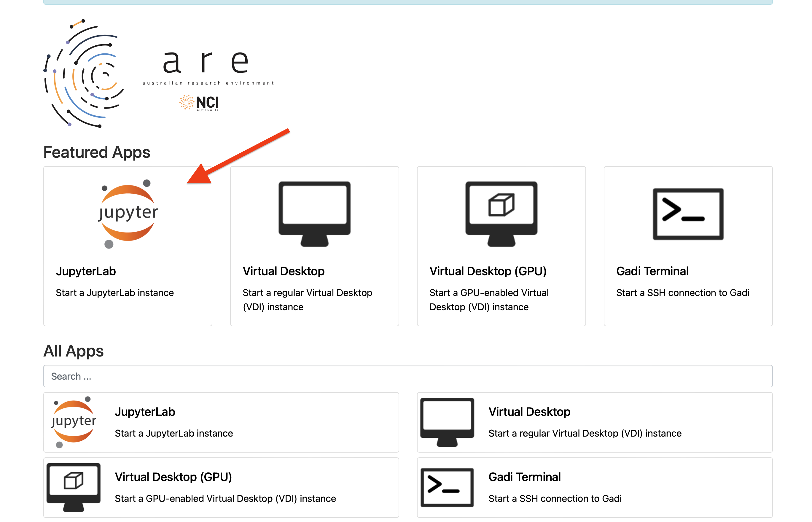Viewport: 812px width, 522px height.
Task: Open the featured Virtual Desktop title link
Action: click(283, 271)
